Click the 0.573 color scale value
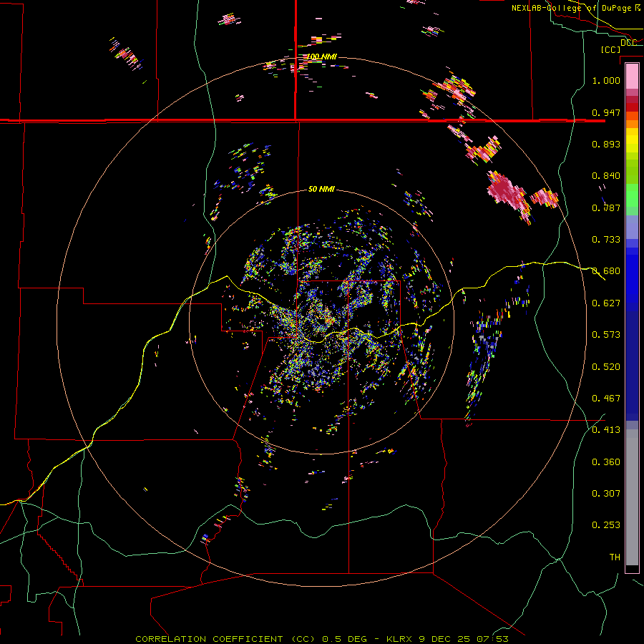This screenshot has height=644, width=644. tap(606, 335)
